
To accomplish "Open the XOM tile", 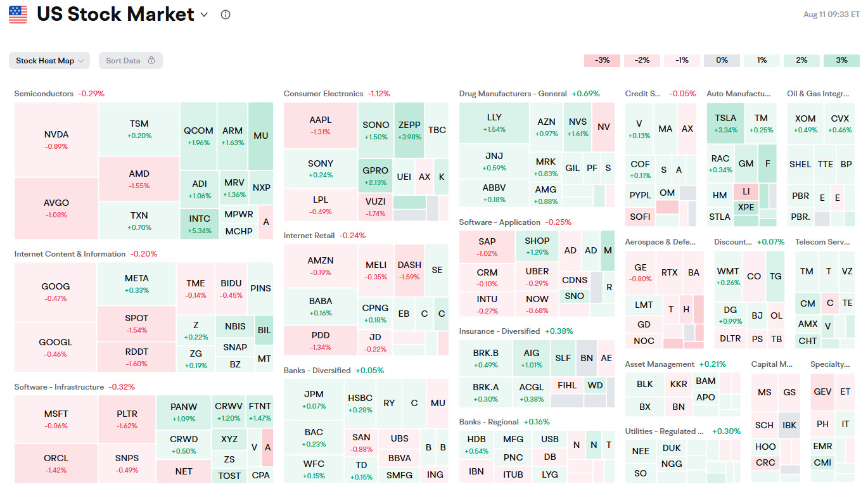I will (806, 124).
